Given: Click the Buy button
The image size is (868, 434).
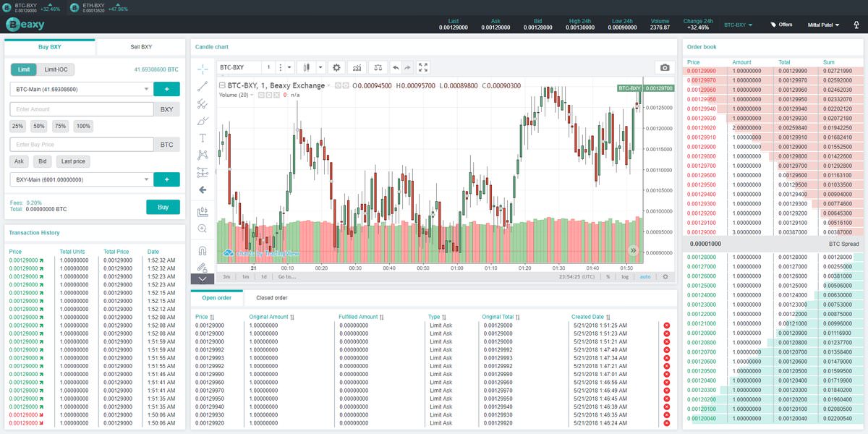Looking at the screenshot, I should [x=163, y=207].
